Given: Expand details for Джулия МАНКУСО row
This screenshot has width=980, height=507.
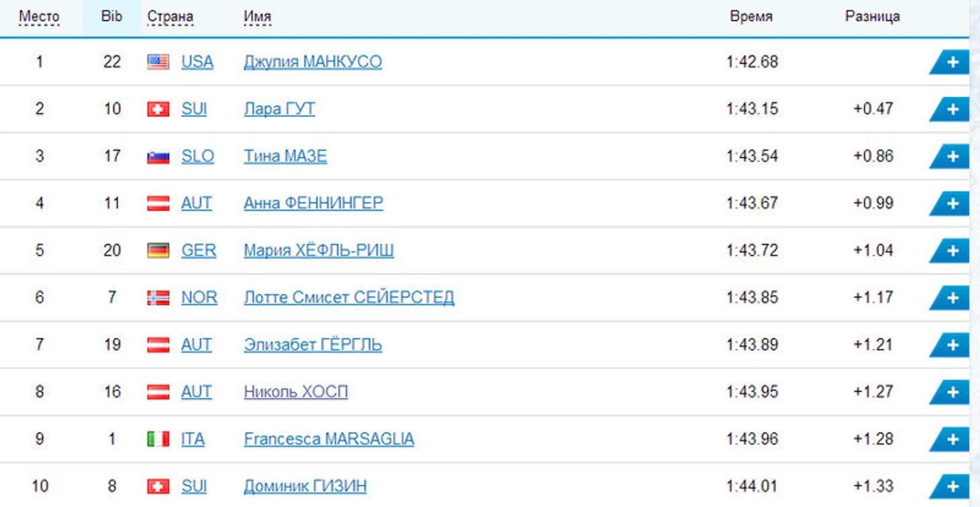Looking at the screenshot, I should [952, 62].
